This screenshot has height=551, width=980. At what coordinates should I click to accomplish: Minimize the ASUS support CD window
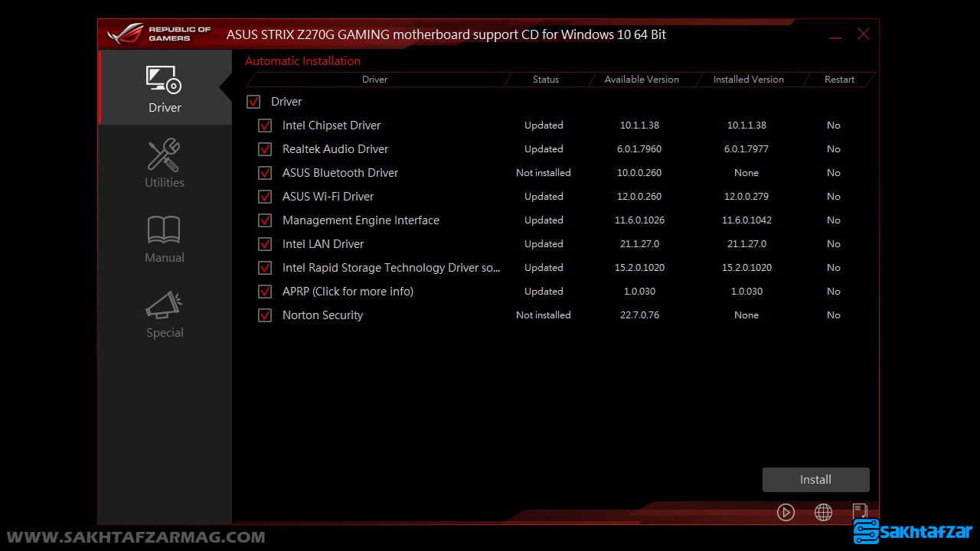pos(835,35)
